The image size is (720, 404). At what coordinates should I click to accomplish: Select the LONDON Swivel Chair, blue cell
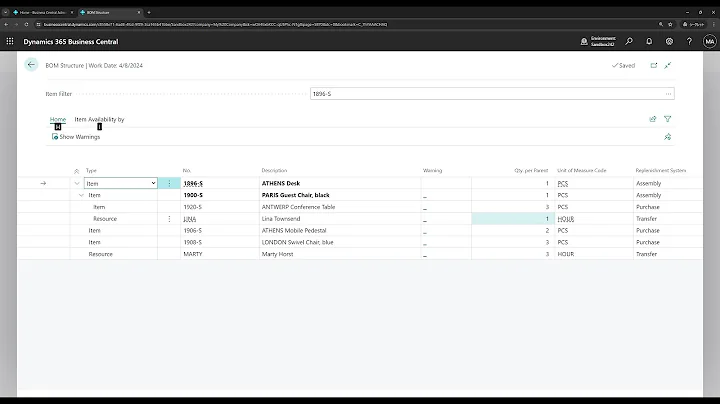coord(340,242)
